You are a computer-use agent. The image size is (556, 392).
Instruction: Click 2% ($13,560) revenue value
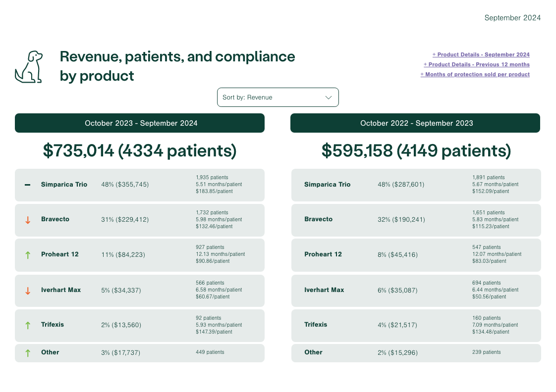coord(121,325)
